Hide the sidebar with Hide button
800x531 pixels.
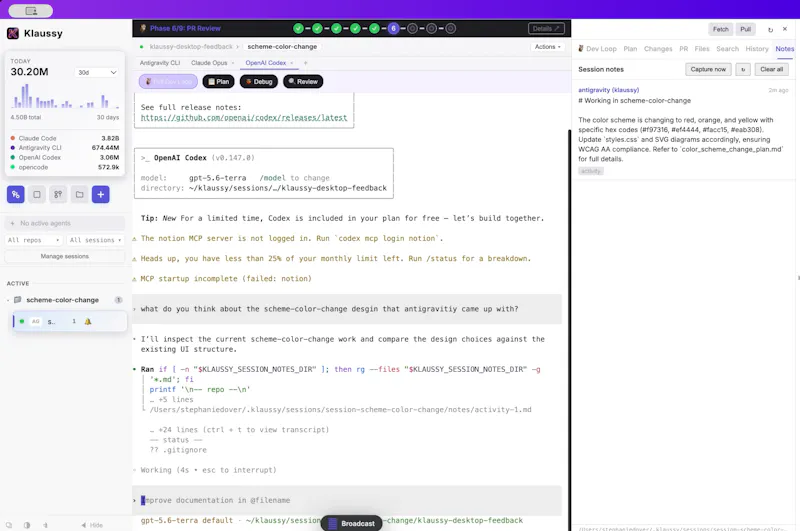coord(92,525)
